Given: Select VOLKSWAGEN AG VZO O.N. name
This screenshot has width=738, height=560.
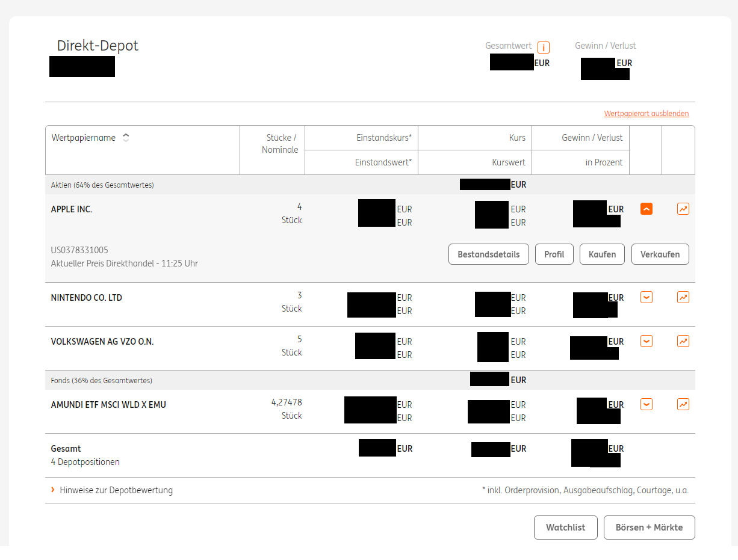Looking at the screenshot, I should [x=102, y=342].
